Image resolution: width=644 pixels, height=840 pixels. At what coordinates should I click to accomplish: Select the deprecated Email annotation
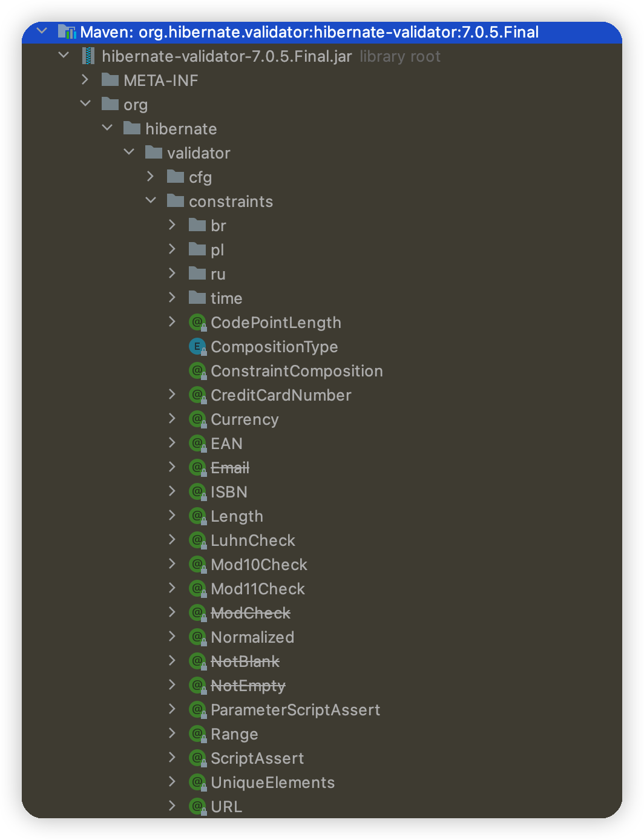pos(230,468)
